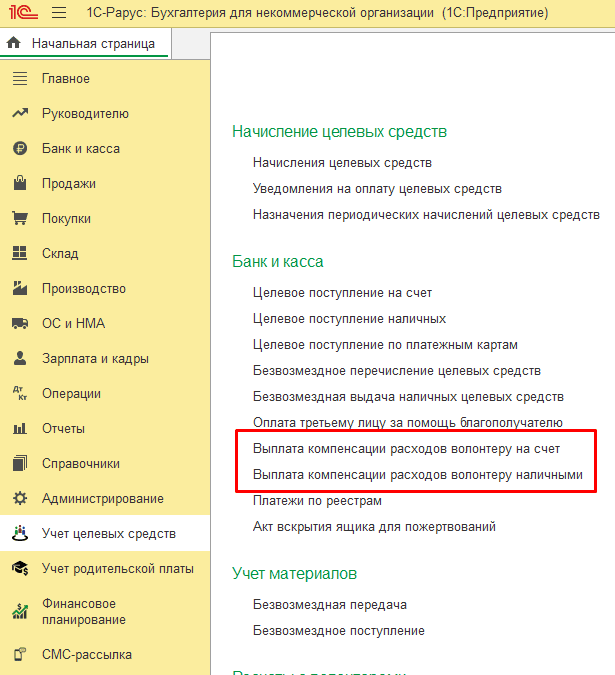This screenshot has width=615, height=675.
Task: Open Выплата компенсации расходов волонтеру наличными
Action: tap(417, 475)
